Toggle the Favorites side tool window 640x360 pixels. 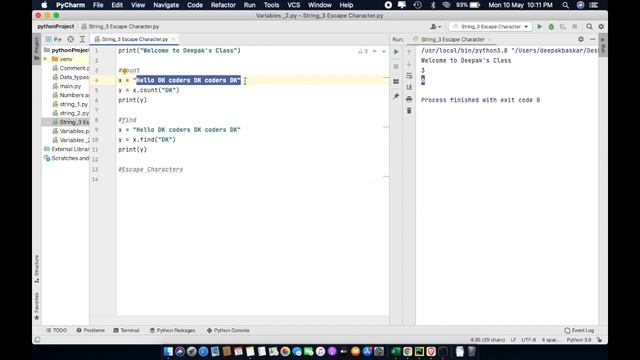click(37, 306)
